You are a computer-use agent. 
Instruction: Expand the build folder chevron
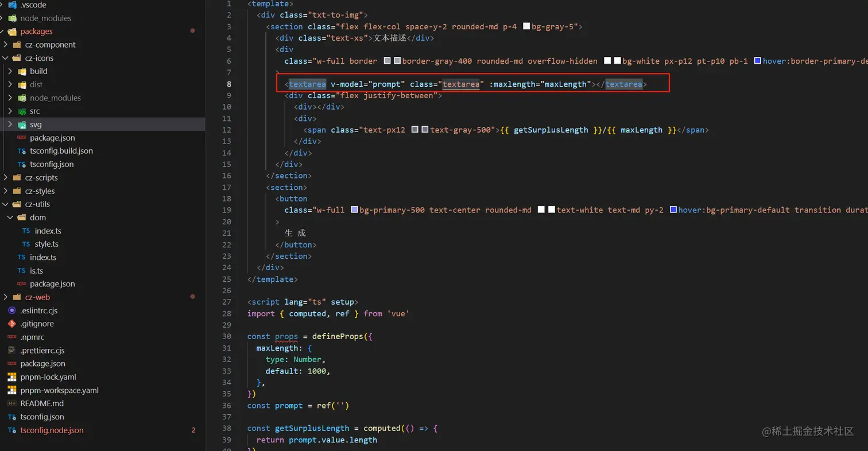pos(10,71)
